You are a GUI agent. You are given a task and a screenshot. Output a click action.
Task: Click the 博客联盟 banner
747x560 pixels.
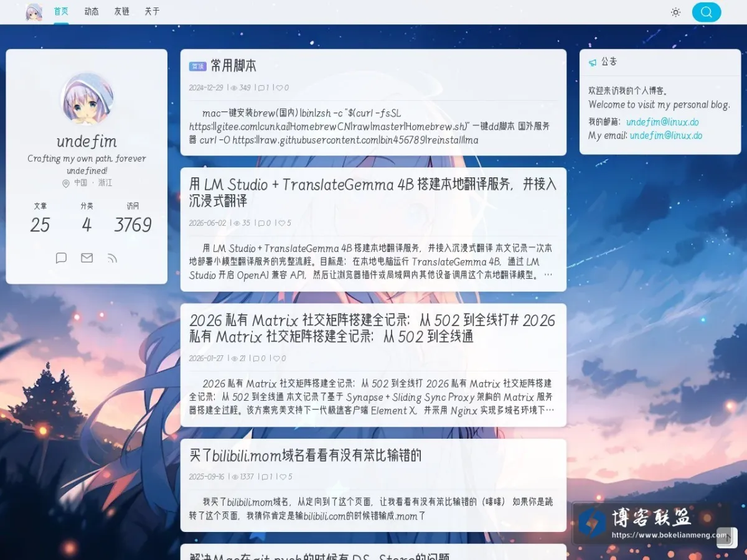point(652,523)
